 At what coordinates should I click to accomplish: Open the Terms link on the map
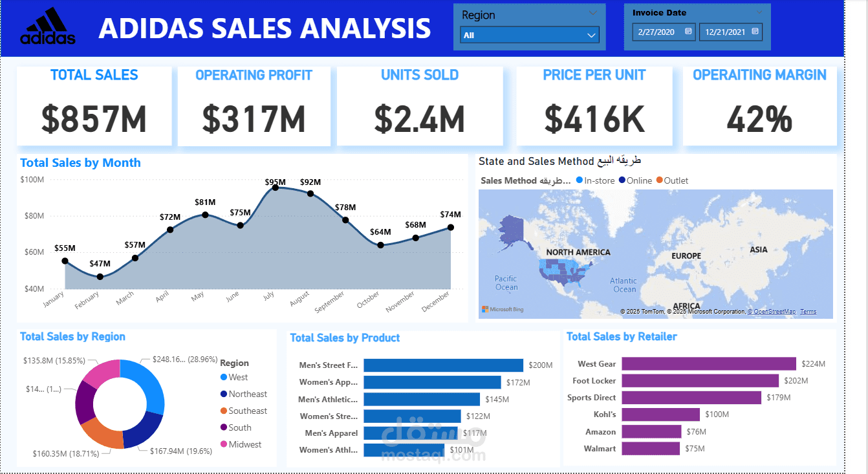(808, 312)
